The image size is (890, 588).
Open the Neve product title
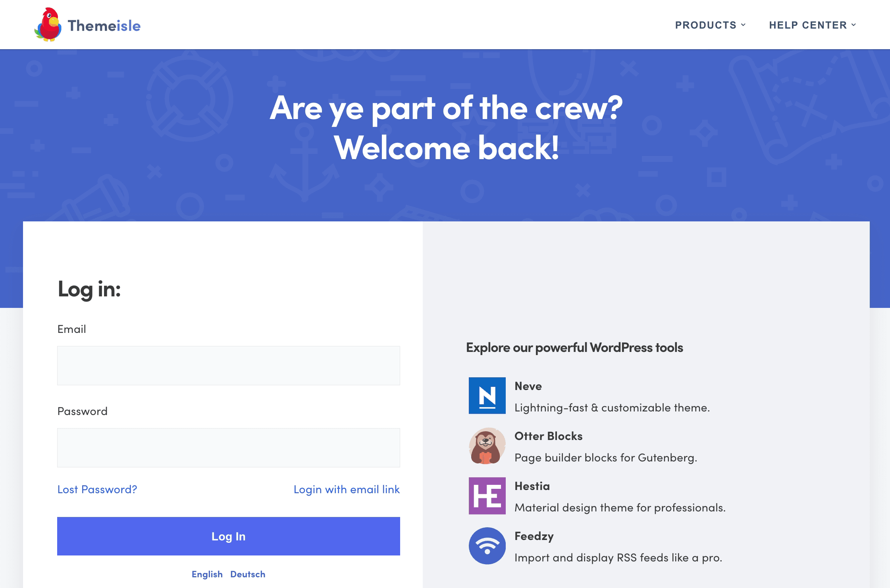tap(528, 386)
